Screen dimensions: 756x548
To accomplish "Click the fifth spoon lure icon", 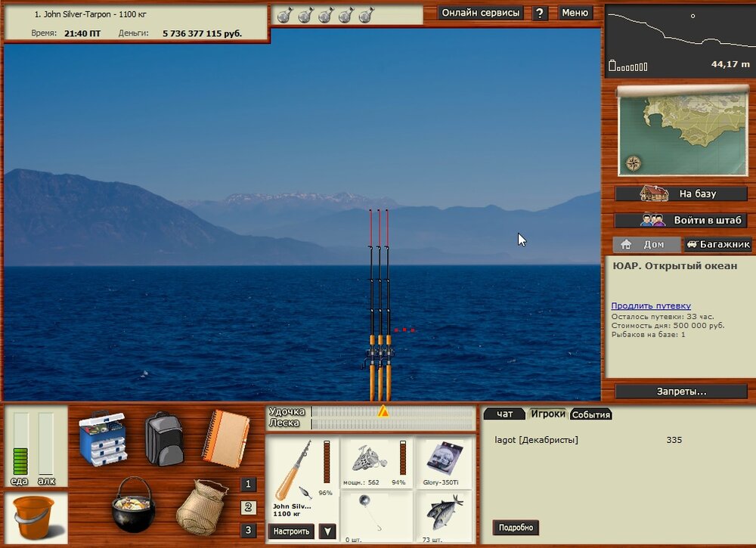I will 367,15.
